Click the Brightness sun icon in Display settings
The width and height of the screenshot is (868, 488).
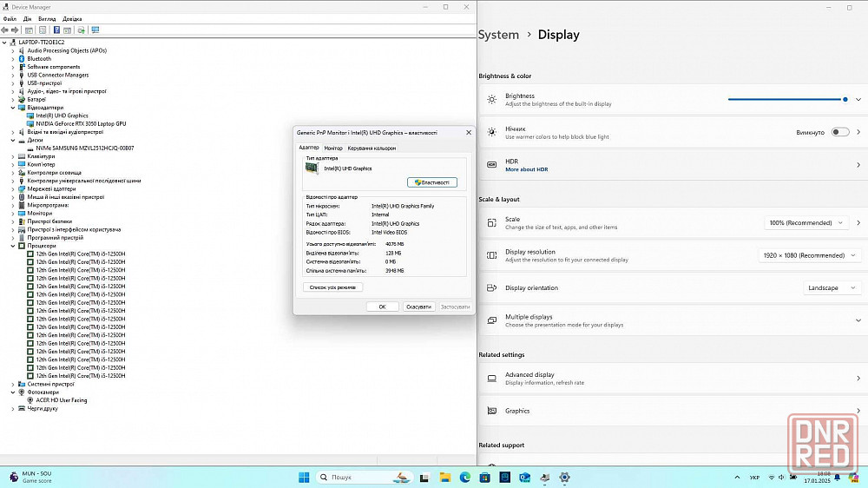pos(491,100)
